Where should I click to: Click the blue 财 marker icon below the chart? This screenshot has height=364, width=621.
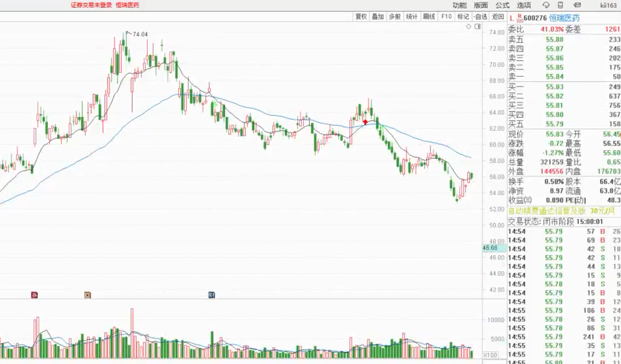[x=211, y=295]
